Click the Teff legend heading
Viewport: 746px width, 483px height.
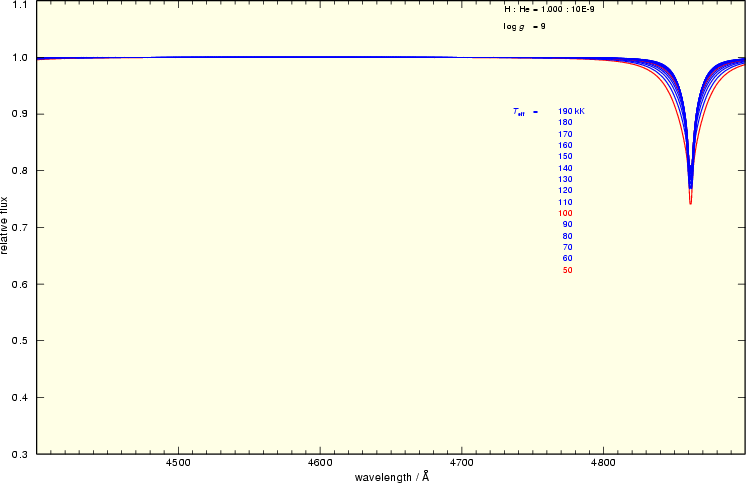tap(519, 112)
